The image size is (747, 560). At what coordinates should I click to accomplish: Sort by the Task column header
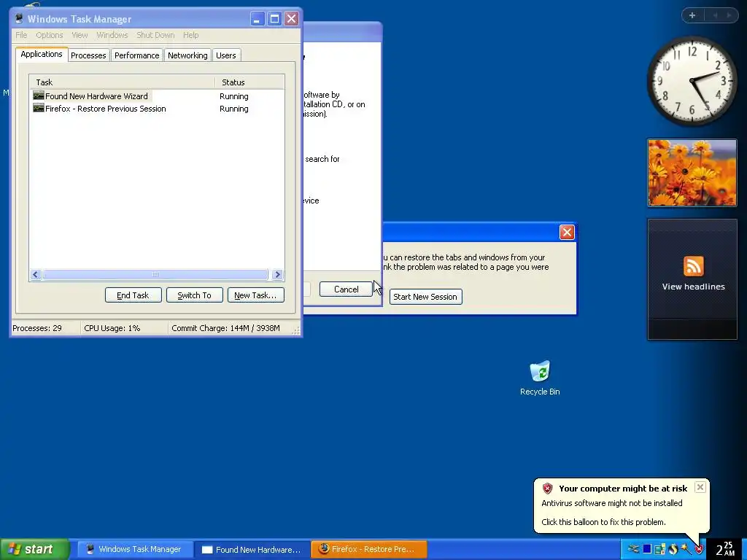click(122, 82)
